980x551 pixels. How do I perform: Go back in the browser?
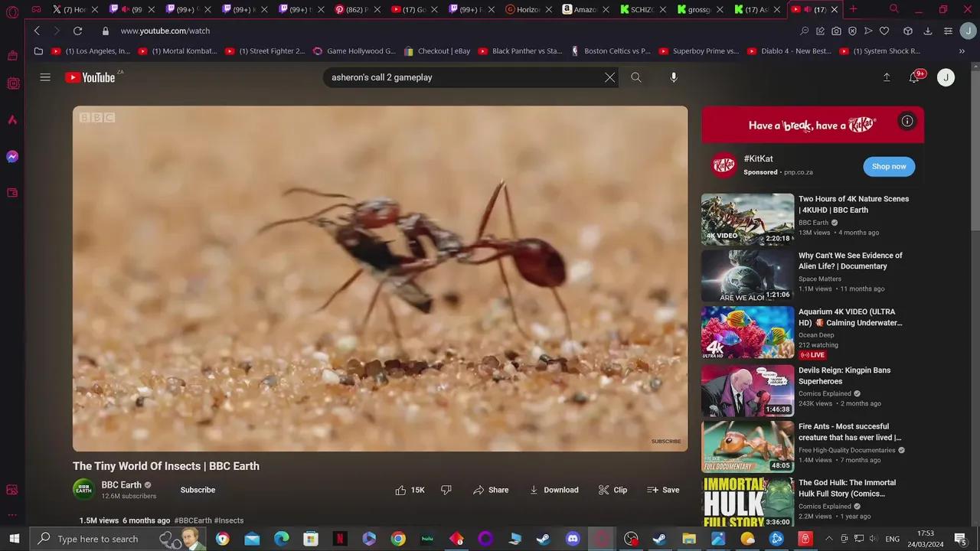click(37, 31)
